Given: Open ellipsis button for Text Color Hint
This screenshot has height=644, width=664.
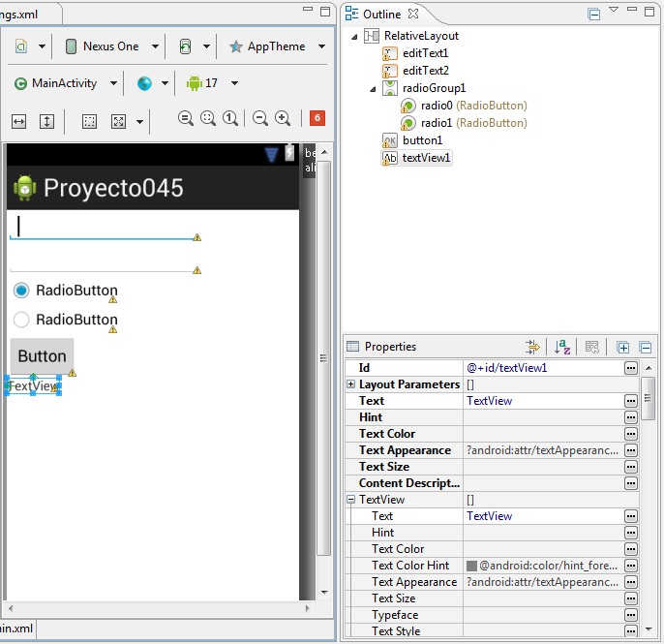Looking at the screenshot, I should coord(630,566).
